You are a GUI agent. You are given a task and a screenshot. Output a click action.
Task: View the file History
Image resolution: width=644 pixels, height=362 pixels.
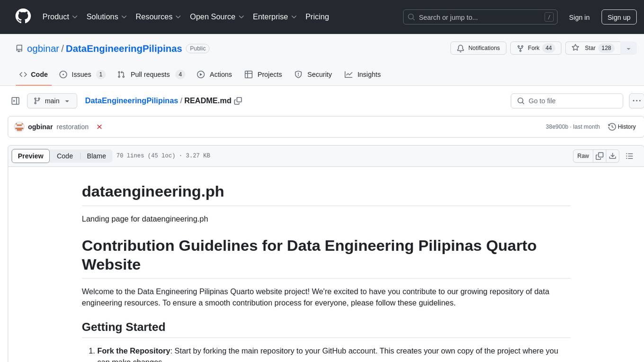(622, 127)
